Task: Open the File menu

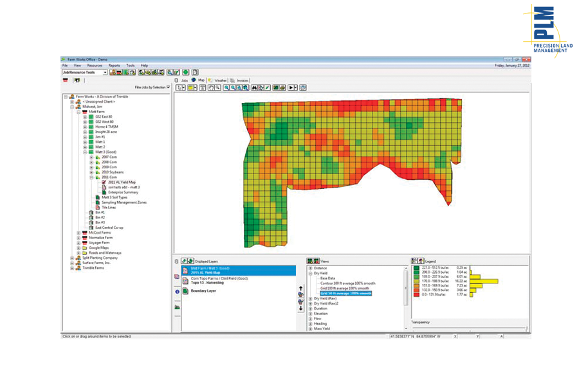Action: tap(65, 66)
